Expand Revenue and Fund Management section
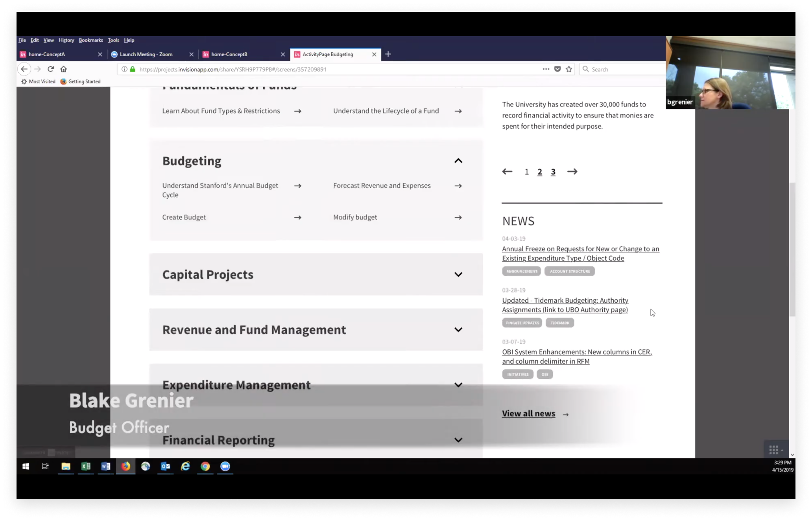The width and height of the screenshot is (812, 520). coord(458,329)
